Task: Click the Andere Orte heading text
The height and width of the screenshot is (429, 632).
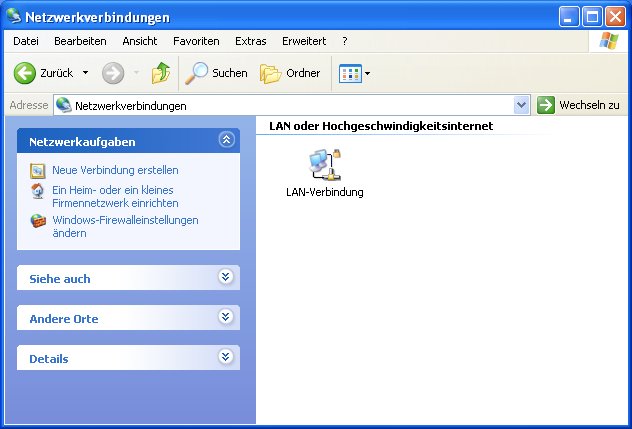Action: click(x=64, y=319)
